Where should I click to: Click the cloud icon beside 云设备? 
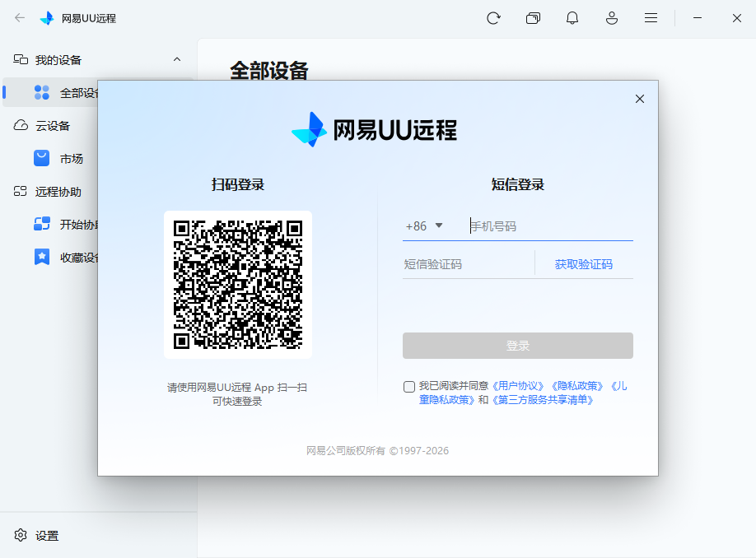pyautogui.click(x=21, y=125)
